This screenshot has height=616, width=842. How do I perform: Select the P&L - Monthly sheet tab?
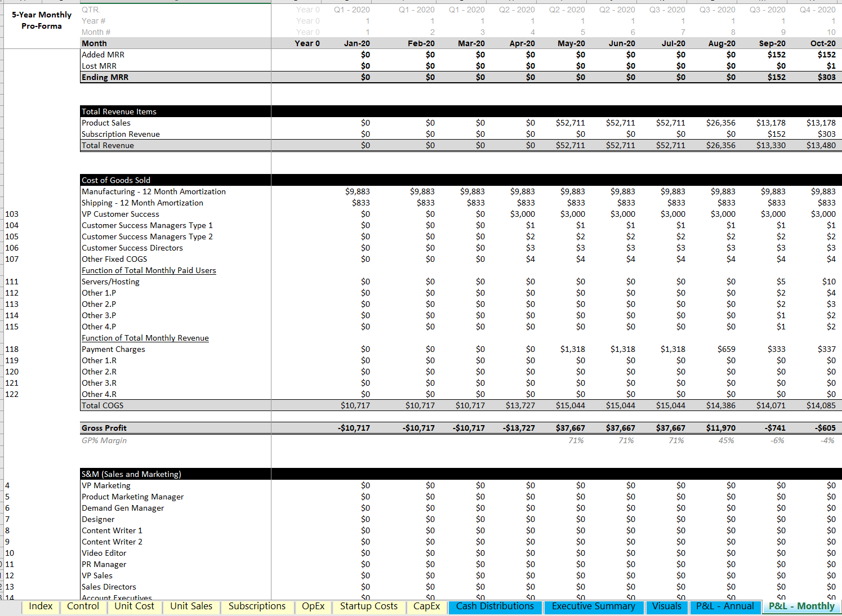pyautogui.click(x=801, y=606)
